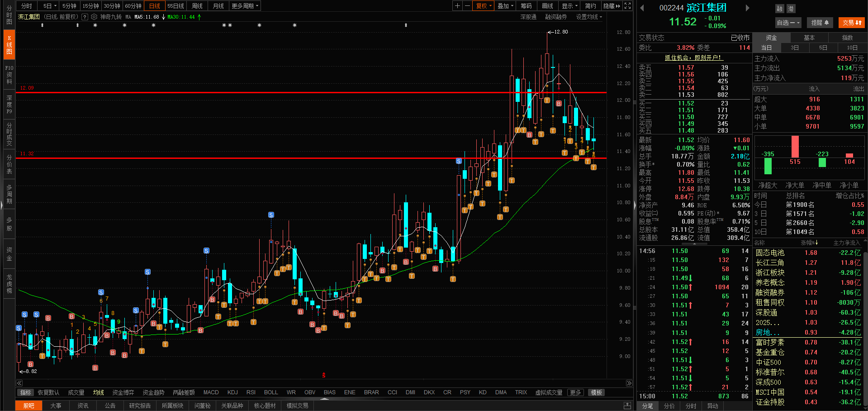Image resolution: width=868 pixels, height=411 pixels.
Task: Click the gear settings icon beside 神奇九转
Action: pyautogui.click(x=94, y=17)
